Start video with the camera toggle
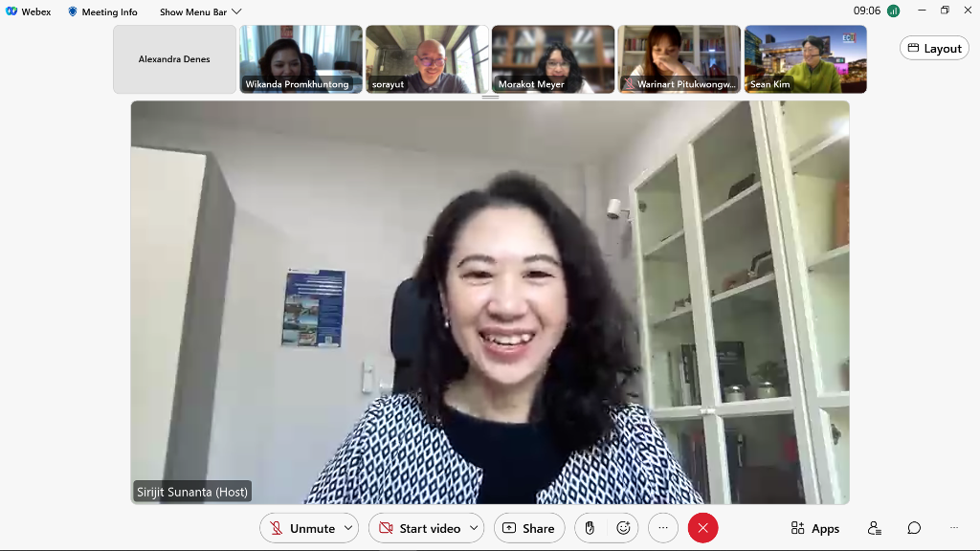 (x=420, y=528)
